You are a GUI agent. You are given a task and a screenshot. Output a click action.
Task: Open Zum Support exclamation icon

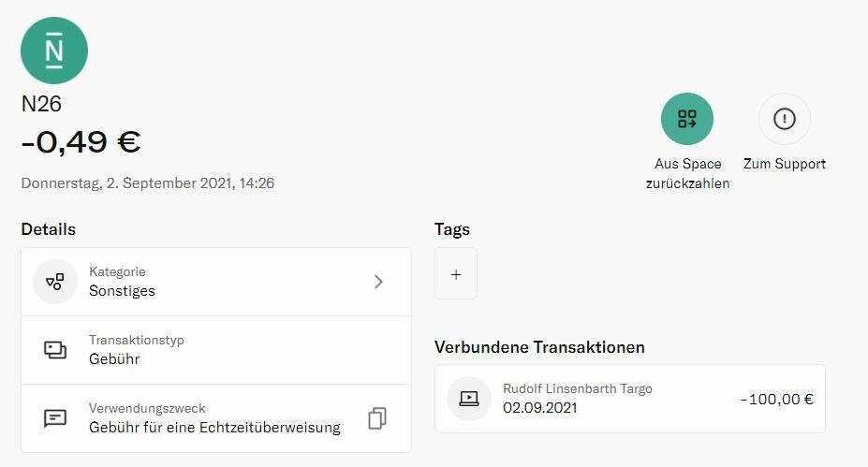784,119
